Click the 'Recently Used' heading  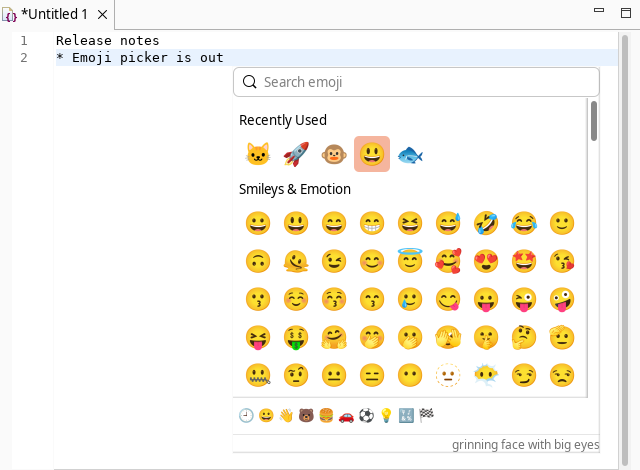click(x=282, y=120)
